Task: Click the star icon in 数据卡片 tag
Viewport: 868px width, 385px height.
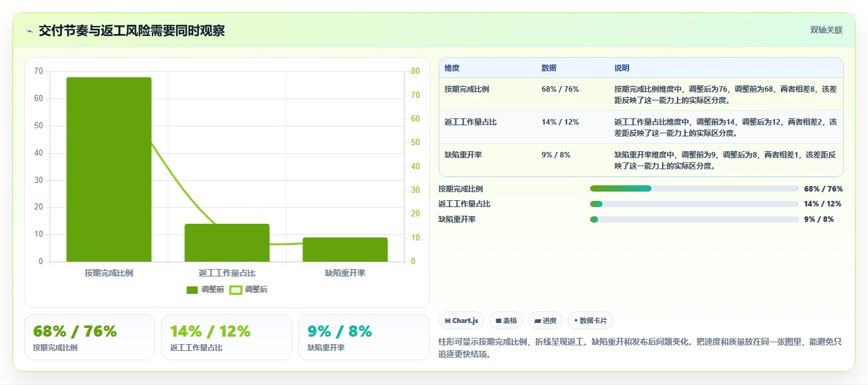Action: point(576,321)
